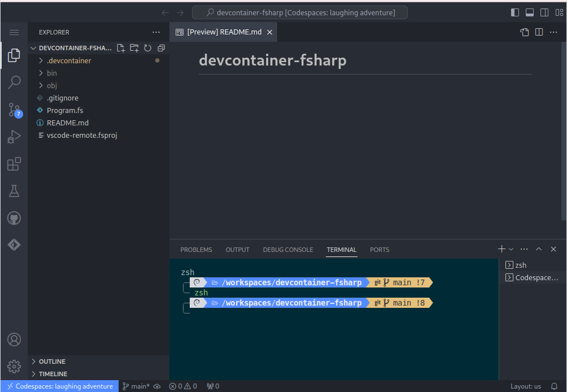Screen dimensions: 567x392
Task: Open the Accounts menu icon
Action: [14, 339]
